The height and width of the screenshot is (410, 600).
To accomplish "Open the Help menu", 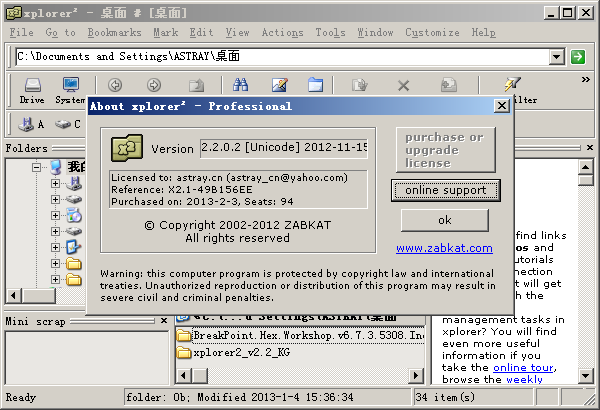I will click(x=483, y=33).
